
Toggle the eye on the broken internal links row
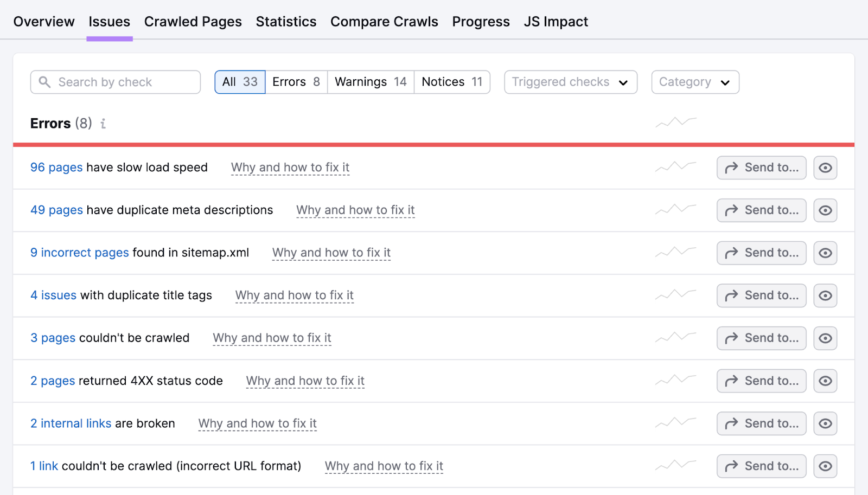click(825, 423)
